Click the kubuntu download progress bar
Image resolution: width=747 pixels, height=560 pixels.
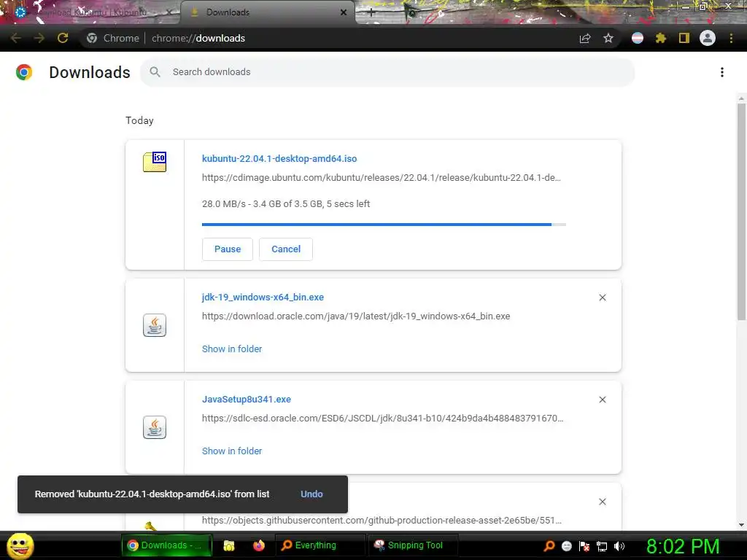pyautogui.click(x=384, y=225)
